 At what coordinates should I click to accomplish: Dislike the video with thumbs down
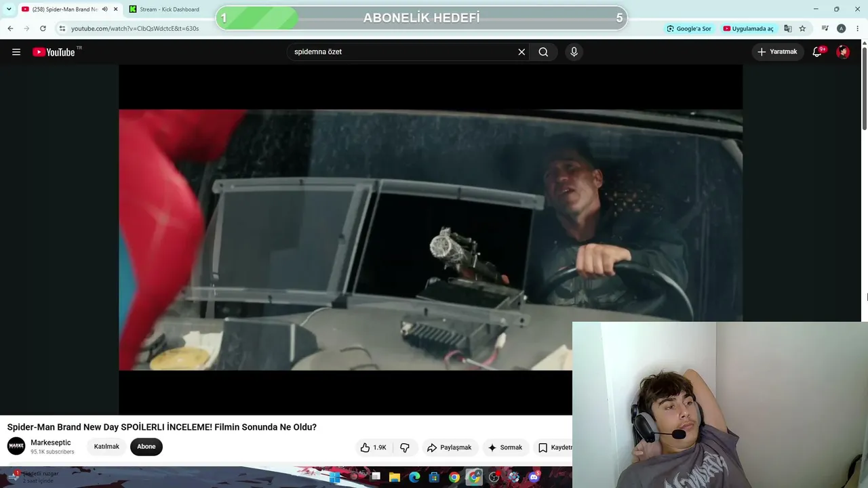tap(405, 447)
